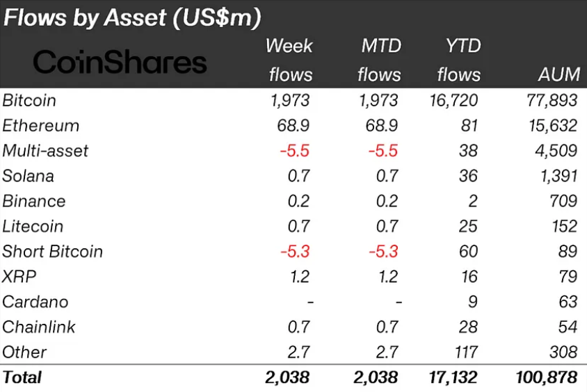The image size is (587, 392).
Task: Click the XRP row label
Action: [19, 277]
